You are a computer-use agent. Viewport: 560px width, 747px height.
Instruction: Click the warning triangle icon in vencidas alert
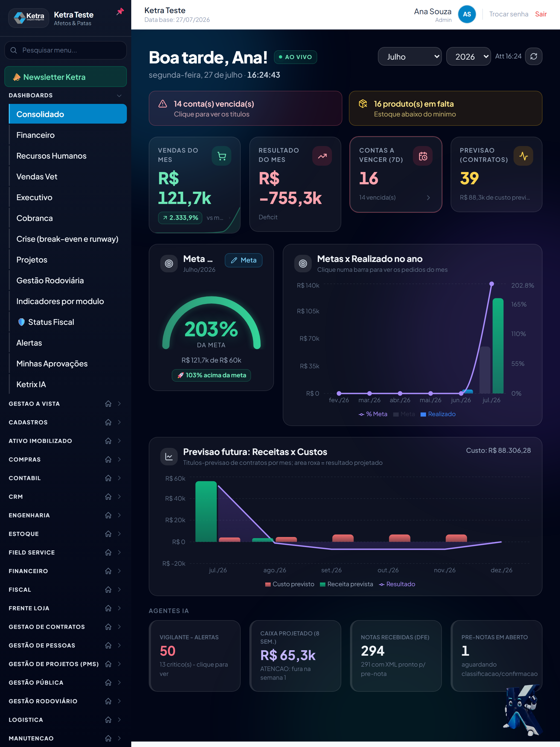163,104
